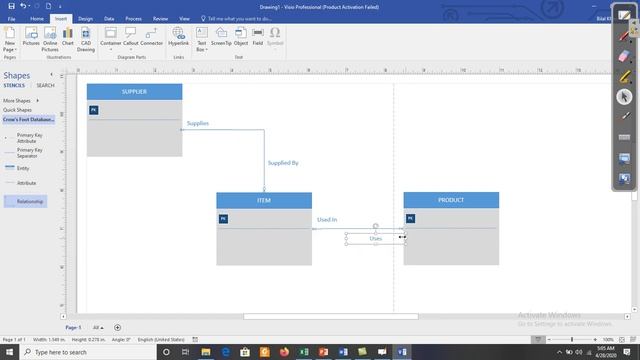Click the PRODUCT entity header

(451, 200)
